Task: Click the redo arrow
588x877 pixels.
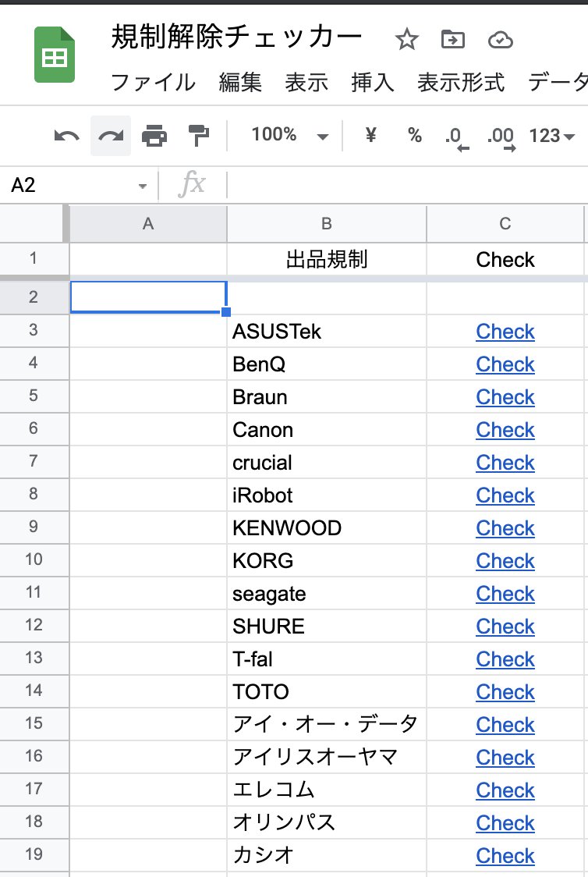Action: click(x=111, y=135)
